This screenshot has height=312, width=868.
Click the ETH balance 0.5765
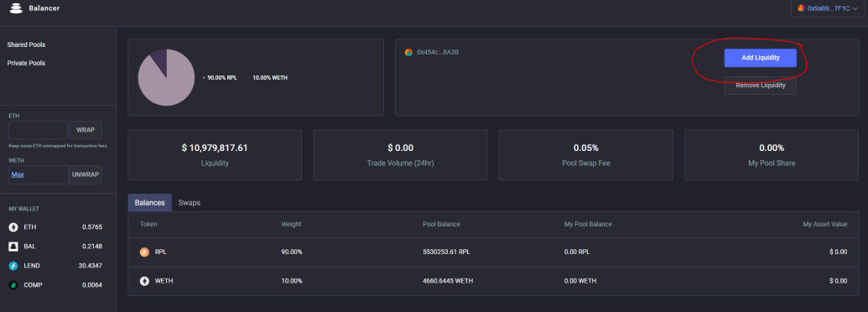[x=92, y=227]
